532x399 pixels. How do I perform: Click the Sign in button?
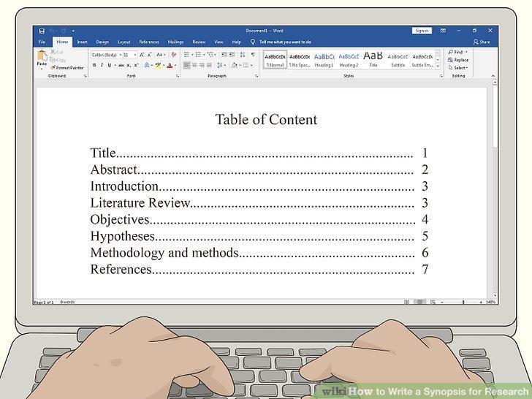[x=422, y=31]
